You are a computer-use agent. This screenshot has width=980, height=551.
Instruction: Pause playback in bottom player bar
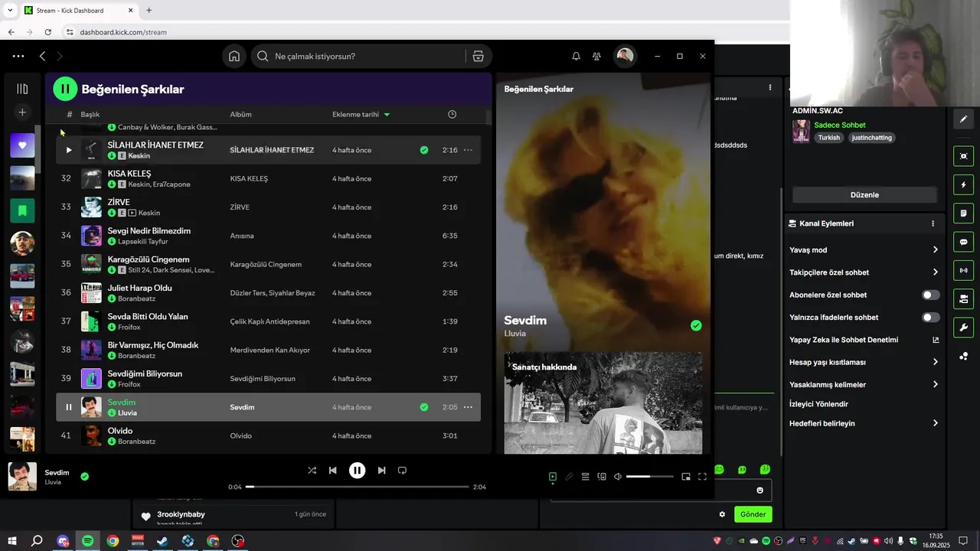pyautogui.click(x=357, y=470)
